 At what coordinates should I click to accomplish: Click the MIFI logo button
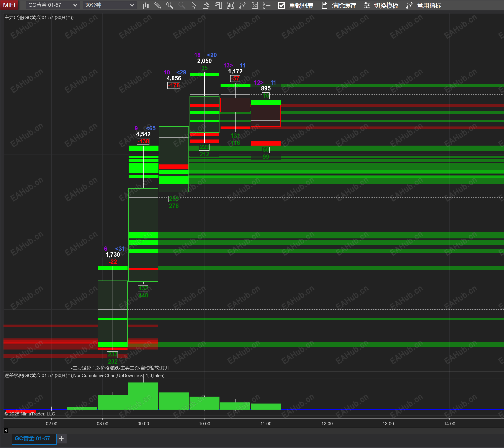9,5
